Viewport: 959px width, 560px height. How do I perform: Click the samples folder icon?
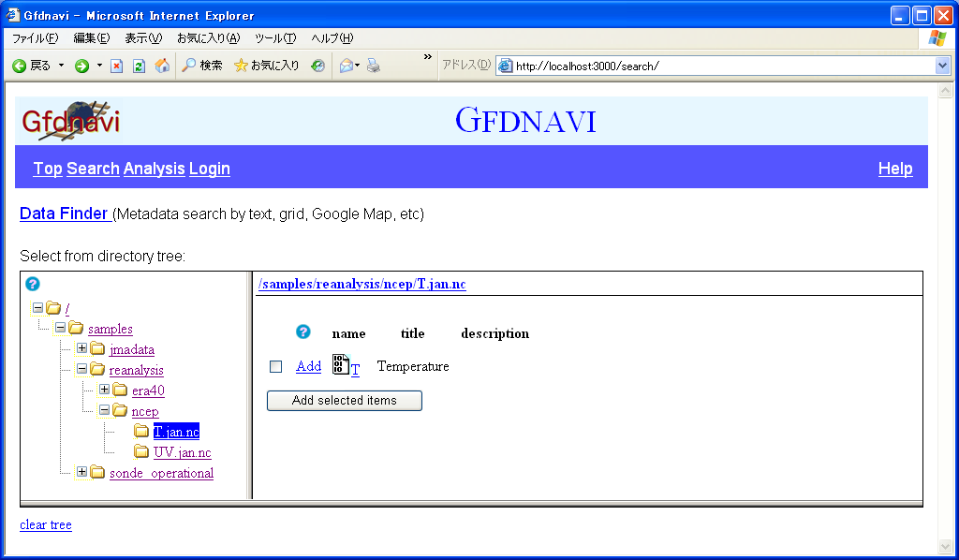click(x=76, y=328)
